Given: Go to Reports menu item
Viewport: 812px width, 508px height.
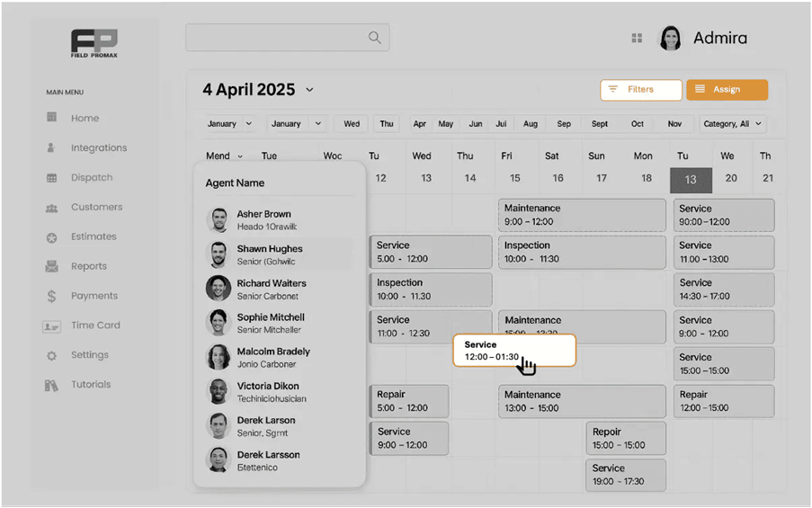Looking at the screenshot, I should (89, 266).
